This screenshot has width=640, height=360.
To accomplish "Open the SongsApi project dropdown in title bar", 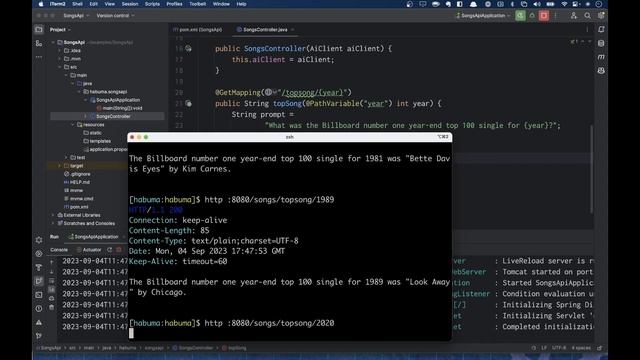I will [x=76, y=16].
